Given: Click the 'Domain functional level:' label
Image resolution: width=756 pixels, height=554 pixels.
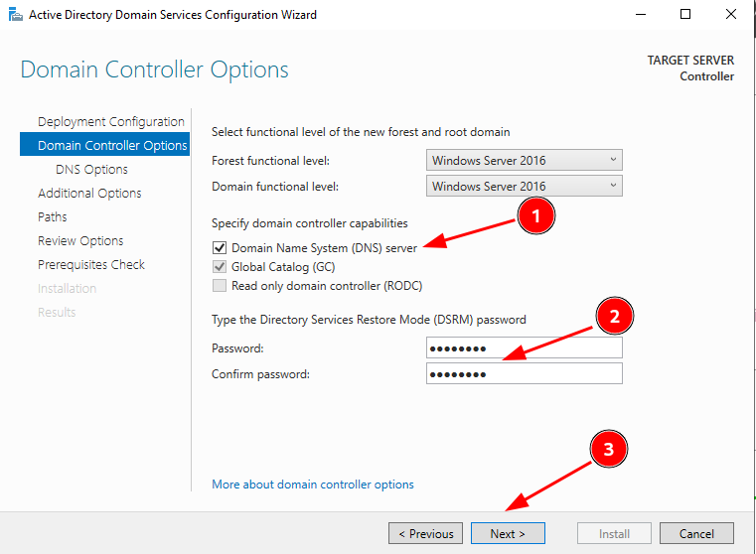Looking at the screenshot, I should click(x=275, y=187).
